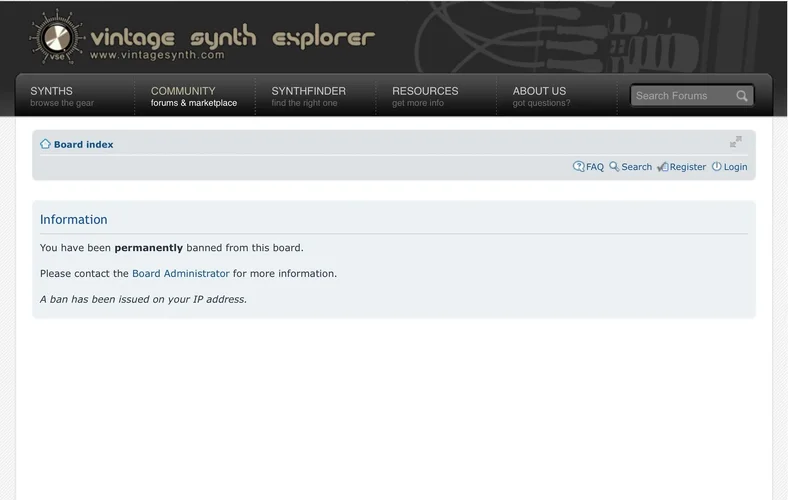
Task: Toggle the font size resize icon
Action: coord(736,142)
